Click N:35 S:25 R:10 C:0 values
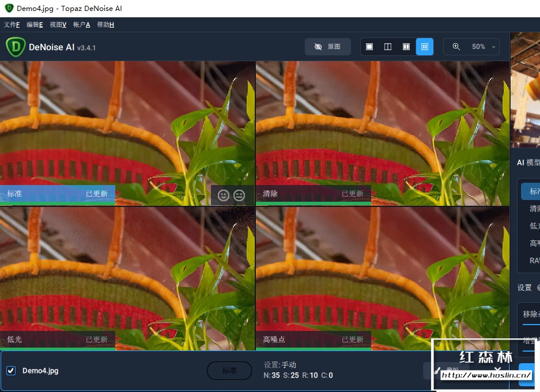This screenshot has height=392, width=540. click(x=299, y=375)
